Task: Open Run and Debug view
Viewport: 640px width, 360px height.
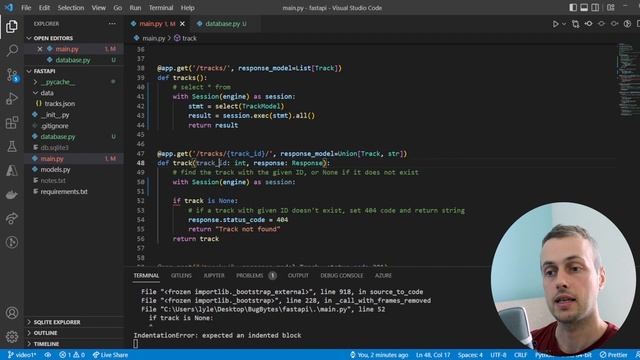Action: click(x=12, y=99)
